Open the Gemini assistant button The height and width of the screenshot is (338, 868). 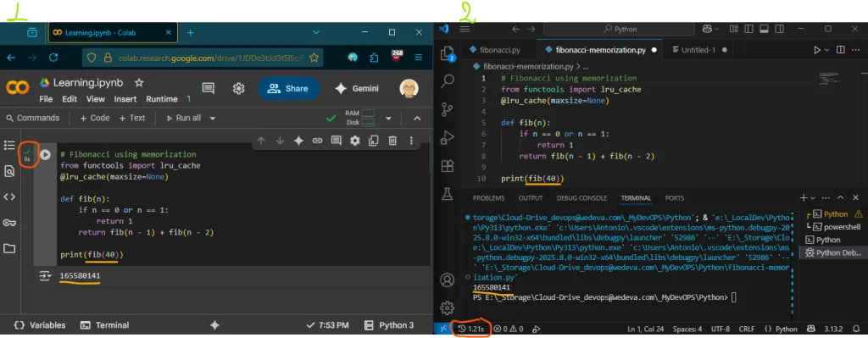click(x=357, y=88)
